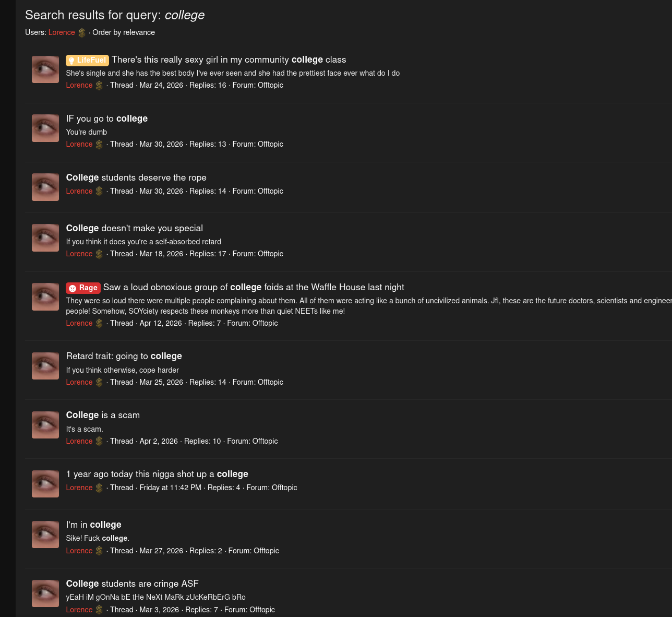Open 'Retard trait: going to college' thread
Image resolution: width=672 pixels, height=617 pixels.
coord(124,356)
